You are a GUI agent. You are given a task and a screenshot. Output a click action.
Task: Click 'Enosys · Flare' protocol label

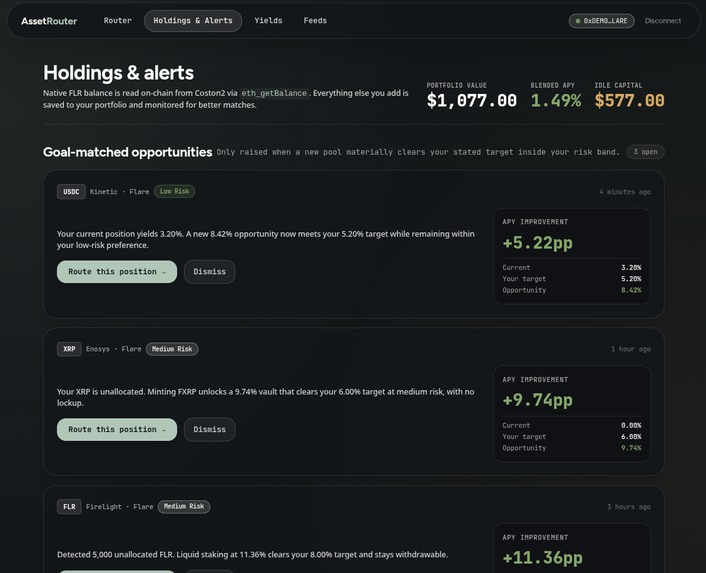click(x=113, y=349)
